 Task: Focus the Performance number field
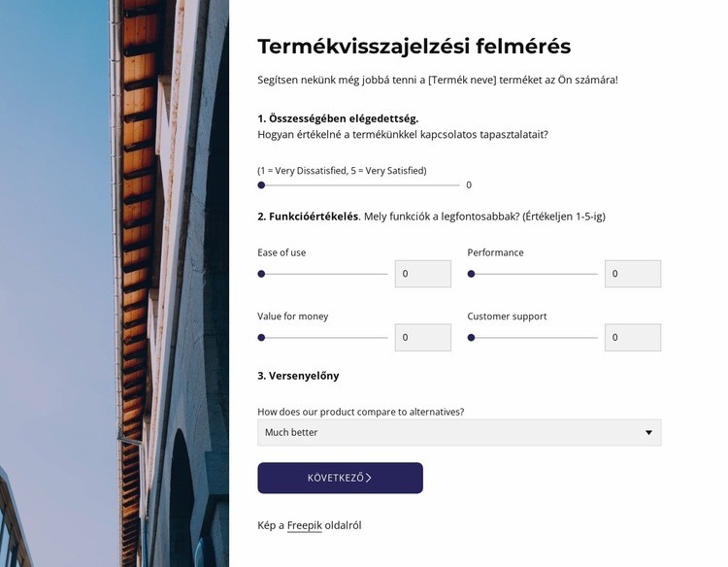[x=632, y=274]
